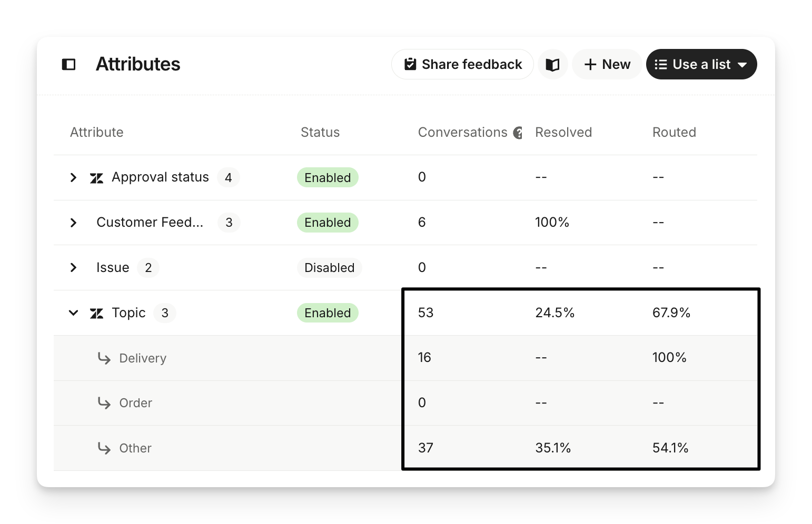This screenshot has width=812, height=524.
Task: Expand the Customer Feed... attribute row
Action: pyautogui.click(x=73, y=223)
